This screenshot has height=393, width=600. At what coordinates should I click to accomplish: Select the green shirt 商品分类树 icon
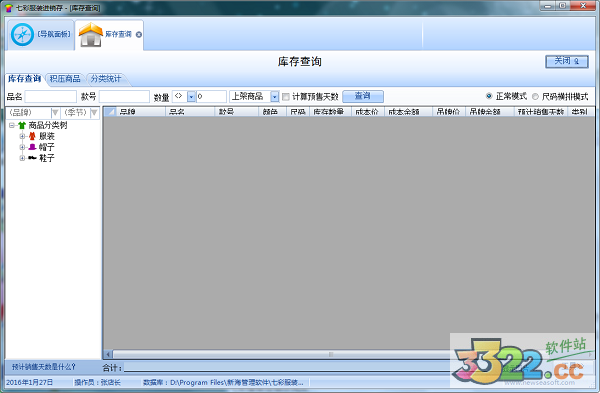(x=22, y=125)
